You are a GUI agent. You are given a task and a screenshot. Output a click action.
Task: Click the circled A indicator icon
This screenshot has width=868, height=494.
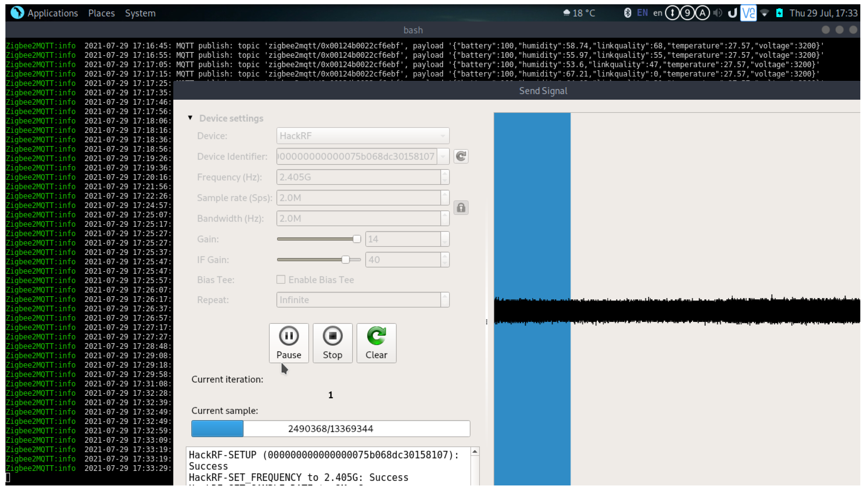(703, 13)
